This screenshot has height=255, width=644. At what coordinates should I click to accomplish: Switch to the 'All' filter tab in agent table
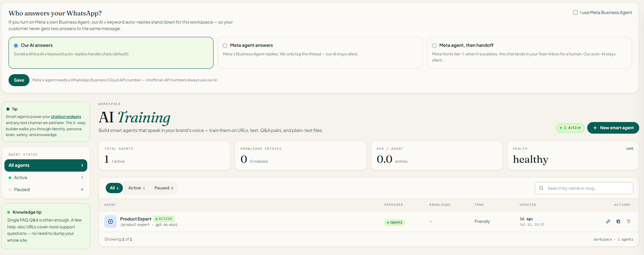coord(114,188)
